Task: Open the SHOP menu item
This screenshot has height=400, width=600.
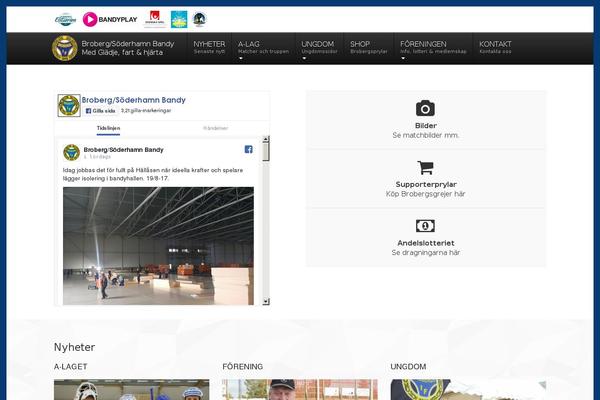Action: 368,47
